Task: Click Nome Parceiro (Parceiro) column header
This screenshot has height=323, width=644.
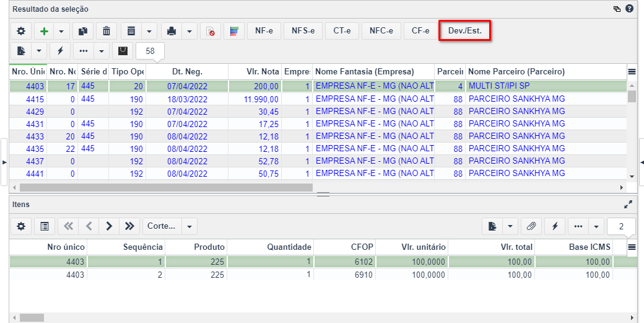Action: [x=546, y=71]
